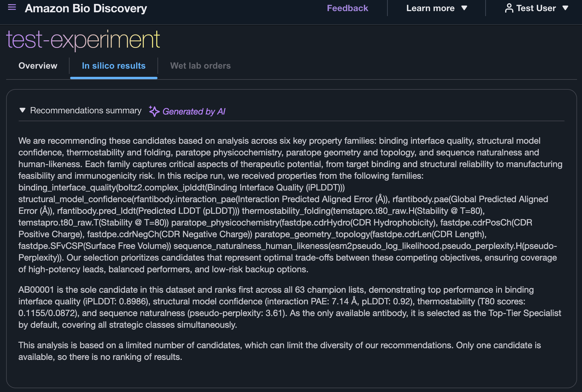Image resolution: width=582 pixels, height=392 pixels.
Task: Click the Generated by AI label
Action: coord(194,111)
